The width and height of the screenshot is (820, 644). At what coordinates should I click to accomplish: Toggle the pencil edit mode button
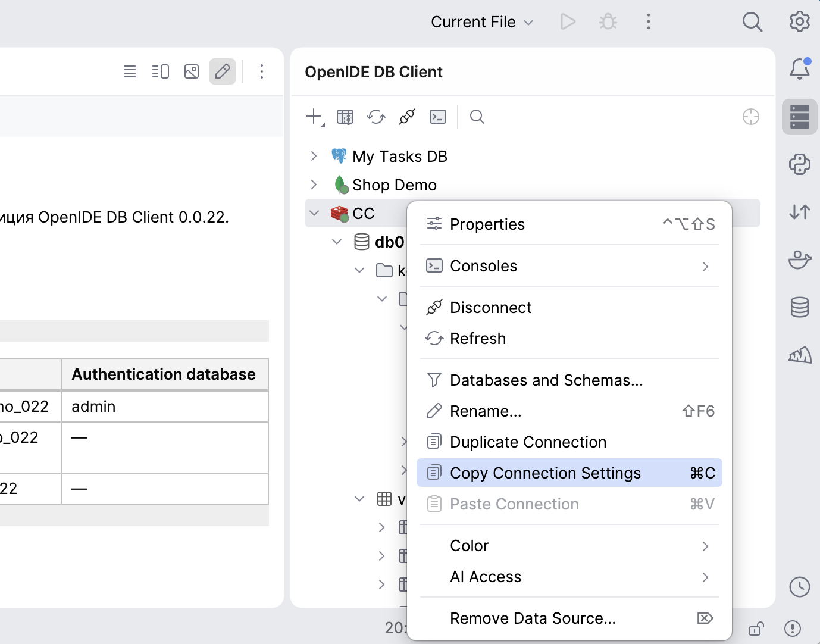223,71
